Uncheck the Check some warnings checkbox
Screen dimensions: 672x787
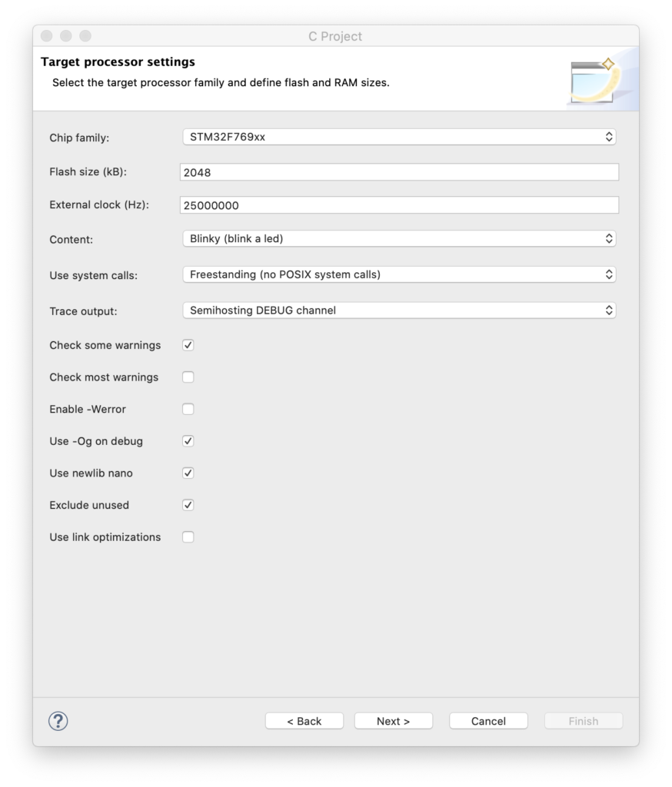point(188,345)
